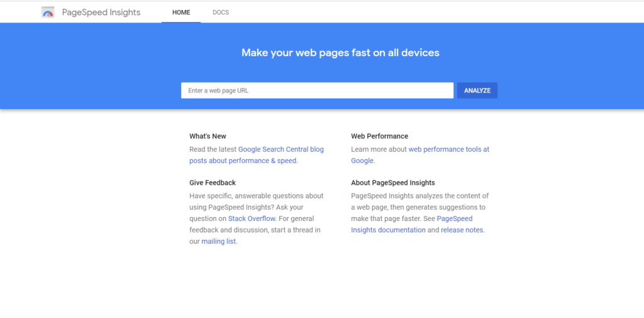Click the Give Feedback heading
The width and height of the screenshot is (644, 318).
213,183
